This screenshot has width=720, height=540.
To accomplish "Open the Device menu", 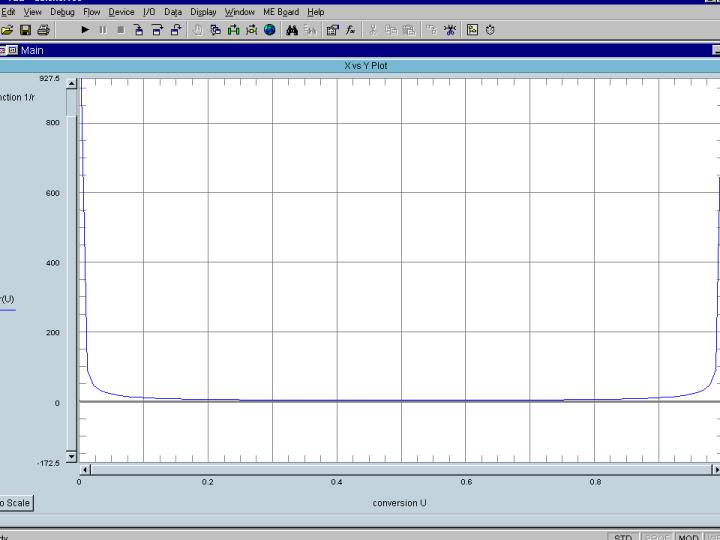I will (x=121, y=12).
